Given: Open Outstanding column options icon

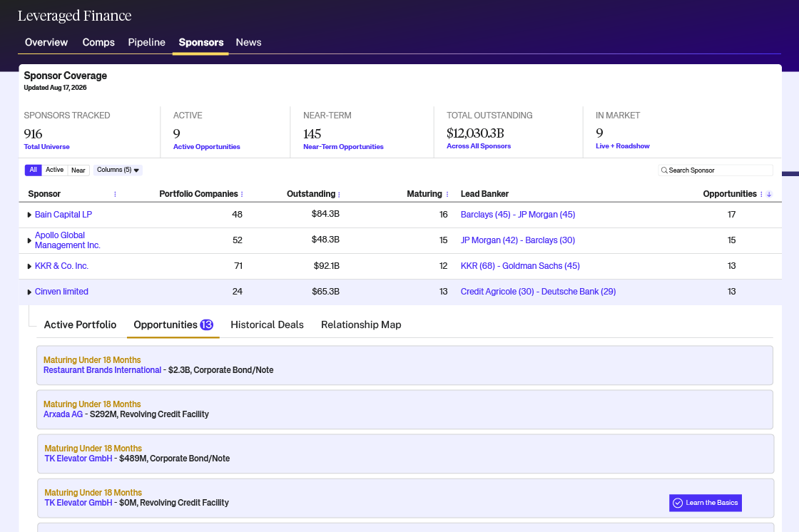Looking at the screenshot, I should [339, 194].
